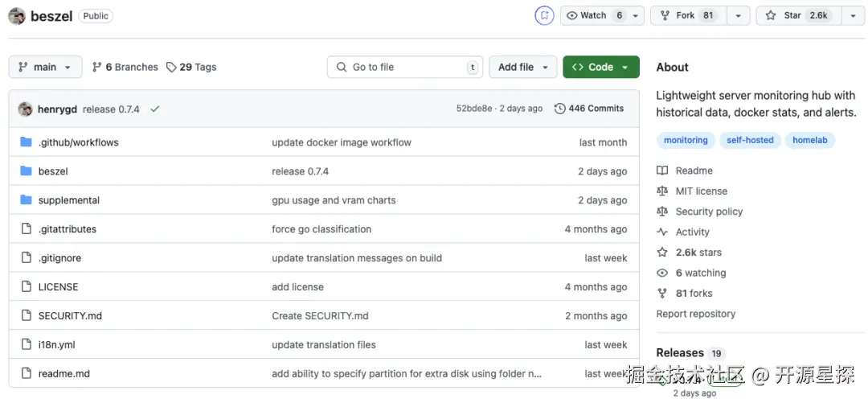Click the green check status icon
868x399 pixels.
154,109
